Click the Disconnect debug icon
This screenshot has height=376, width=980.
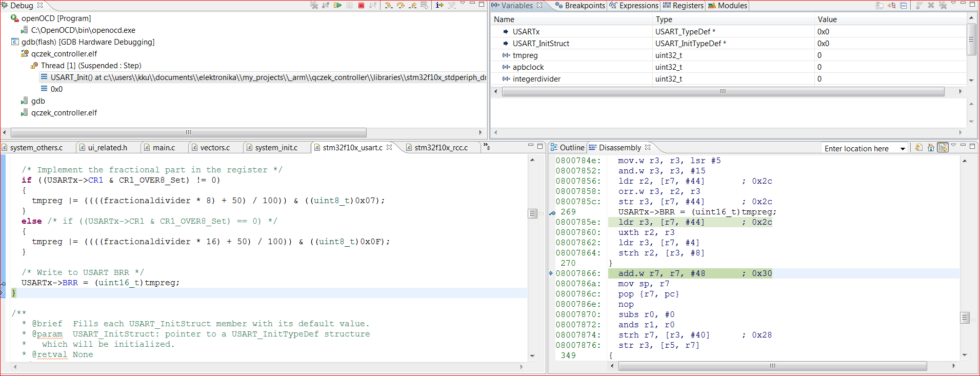coord(373,5)
